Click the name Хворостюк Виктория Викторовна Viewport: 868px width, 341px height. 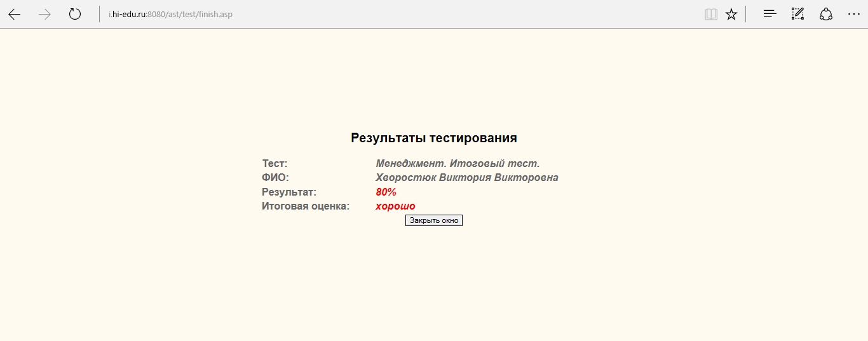[466, 178]
